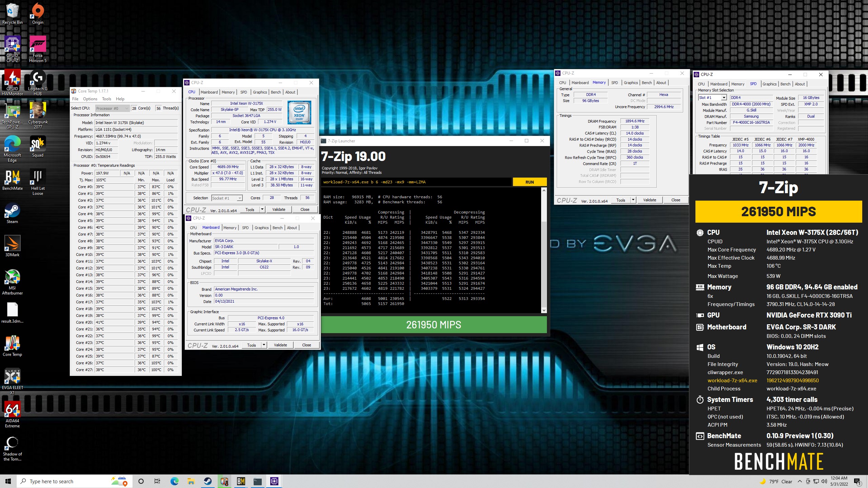Image resolution: width=868 pixels, height=488 pixels.
Task: Open BenchMate desktop shortcut
Action: point(13,180)
